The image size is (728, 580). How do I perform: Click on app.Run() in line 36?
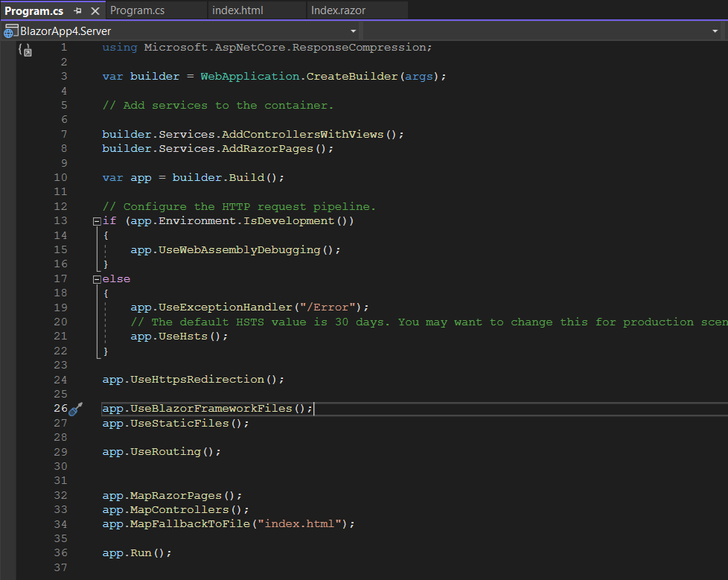click(134, 553)
